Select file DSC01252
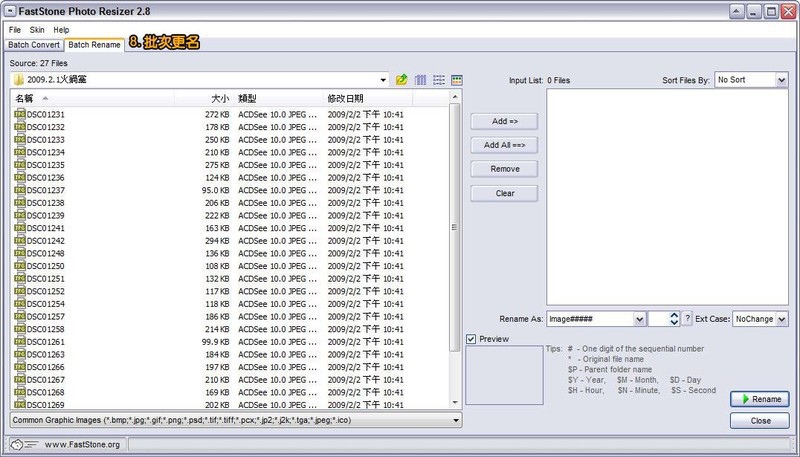Viewport: 800px width, 457px height. tap(45, 291)
